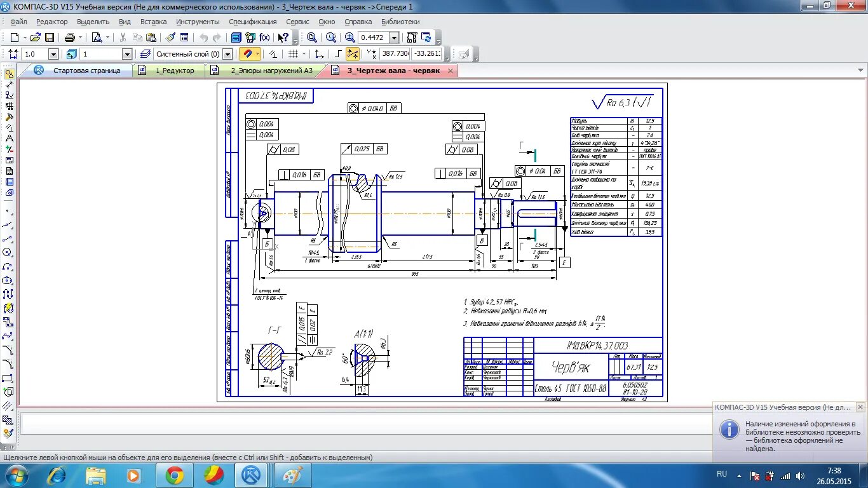Open the layer manager stack icon
The height and width of the screenshot is (488, 868).
146,54
